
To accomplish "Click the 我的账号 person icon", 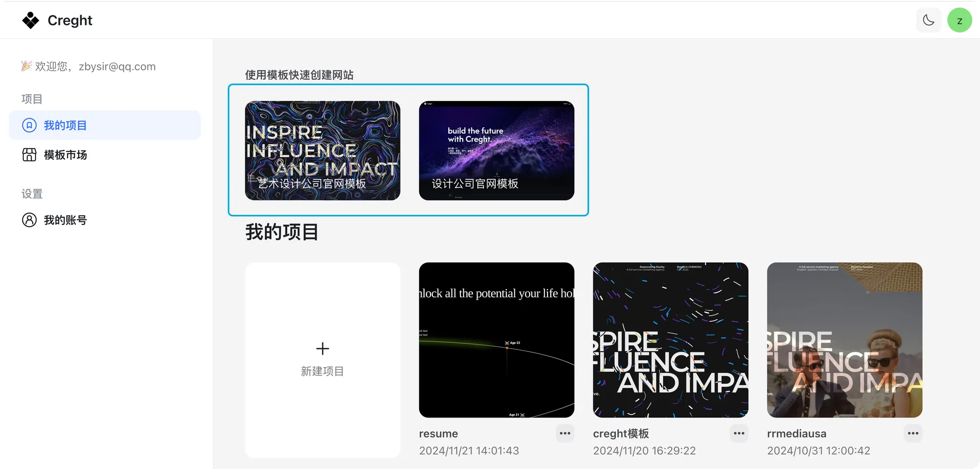I will (29, 220).
